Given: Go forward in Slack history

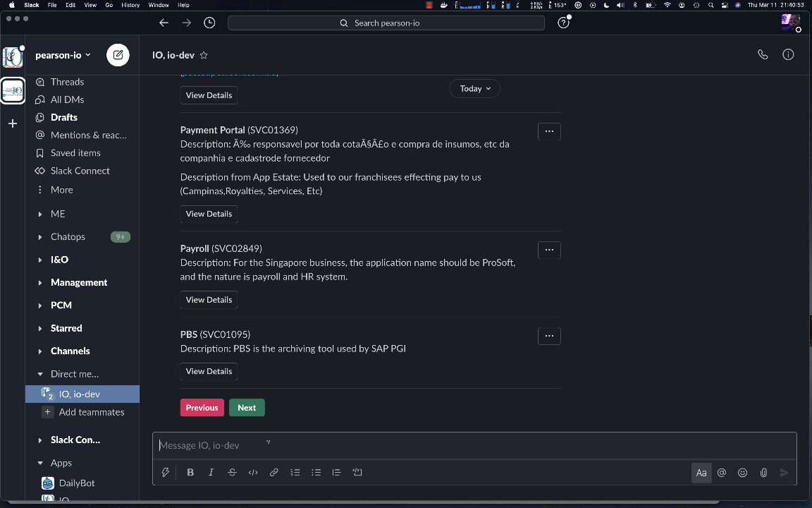Looking at the screenshot, I should (186, 23).
